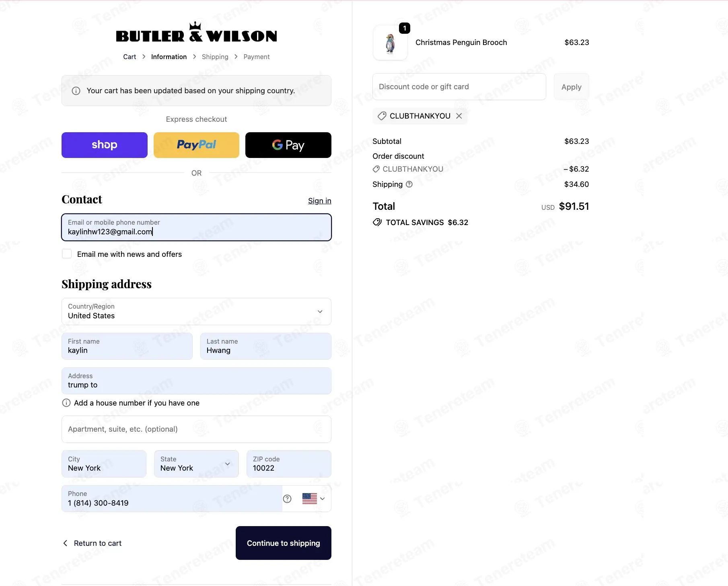Remove the CLUBTHANKYOU discount code

[459, 116]
